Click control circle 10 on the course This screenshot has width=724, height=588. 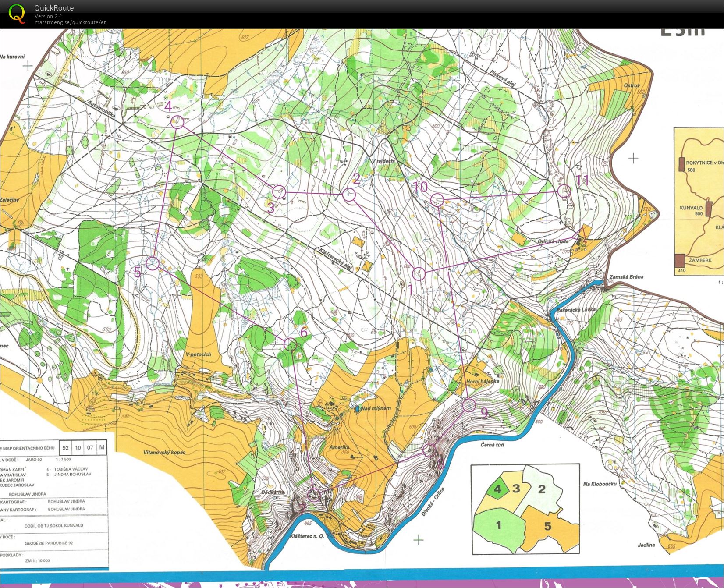point(437,200)
